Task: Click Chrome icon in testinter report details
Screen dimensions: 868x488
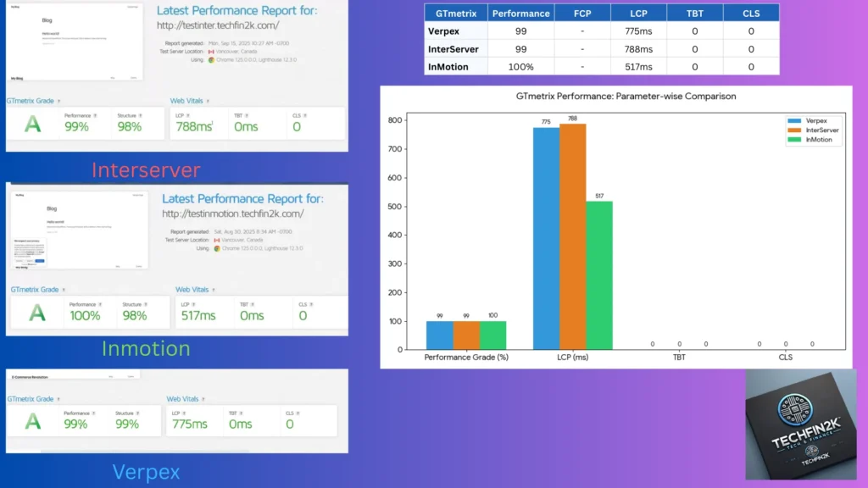Action: (x=211, y=60)
